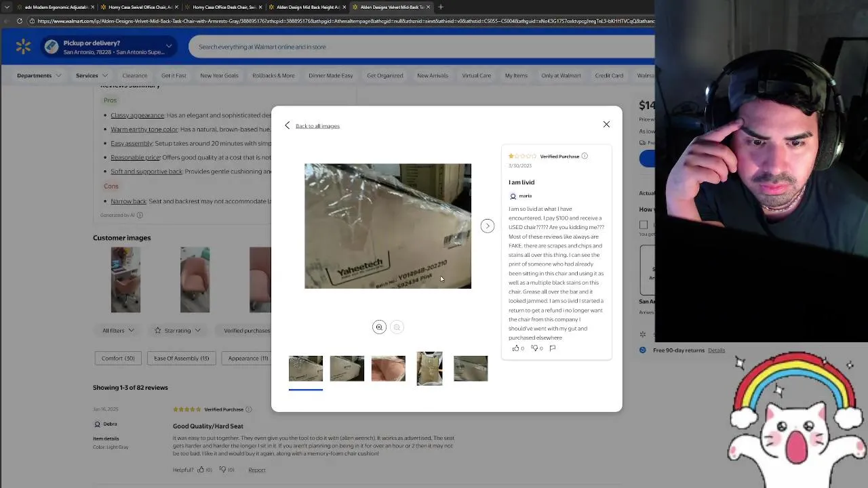Report Debra's review
This screenshot has width=868, height=488.
[x=256, y=470]
